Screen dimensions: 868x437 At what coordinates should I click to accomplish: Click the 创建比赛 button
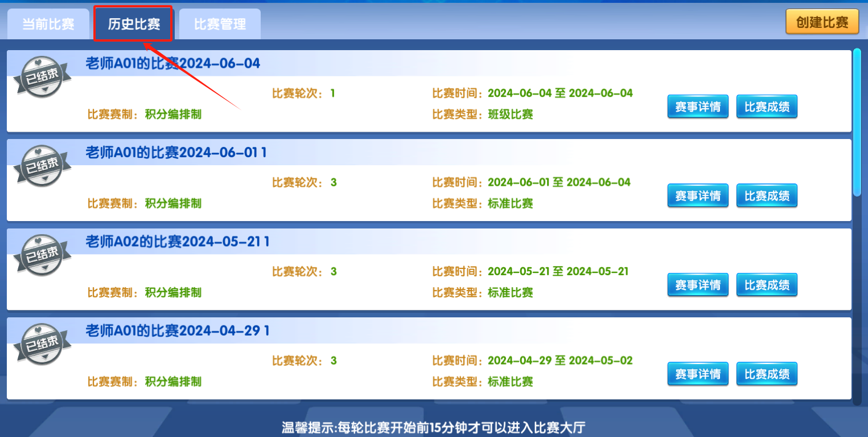(x=822, y=22)
